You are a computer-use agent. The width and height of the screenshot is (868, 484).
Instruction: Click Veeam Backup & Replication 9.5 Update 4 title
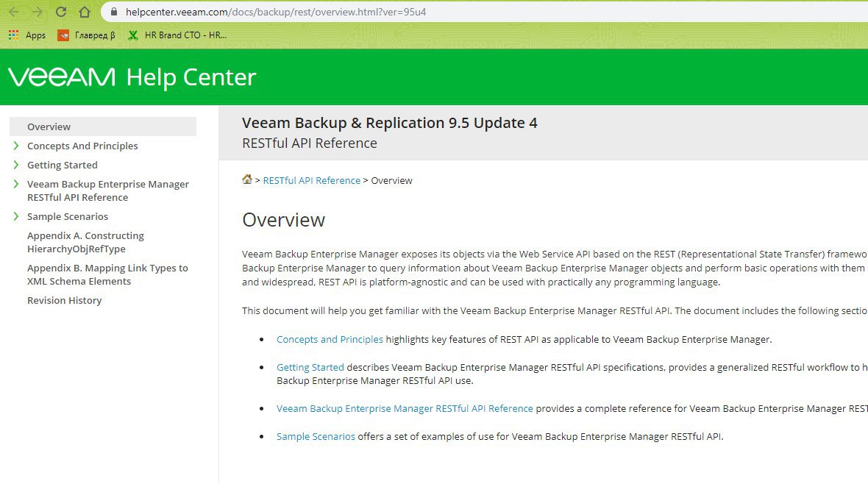(390, 123)
